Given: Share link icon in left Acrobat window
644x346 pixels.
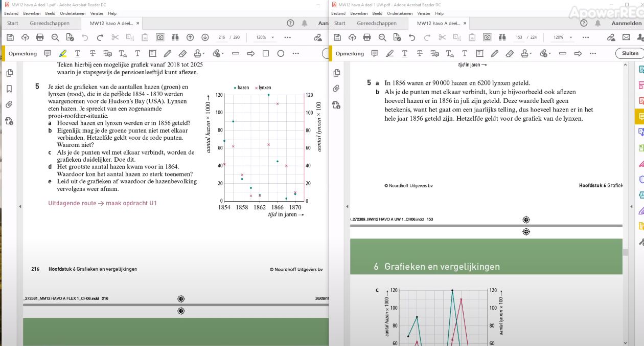Looking at the screenshot, I should pos(318,37).
